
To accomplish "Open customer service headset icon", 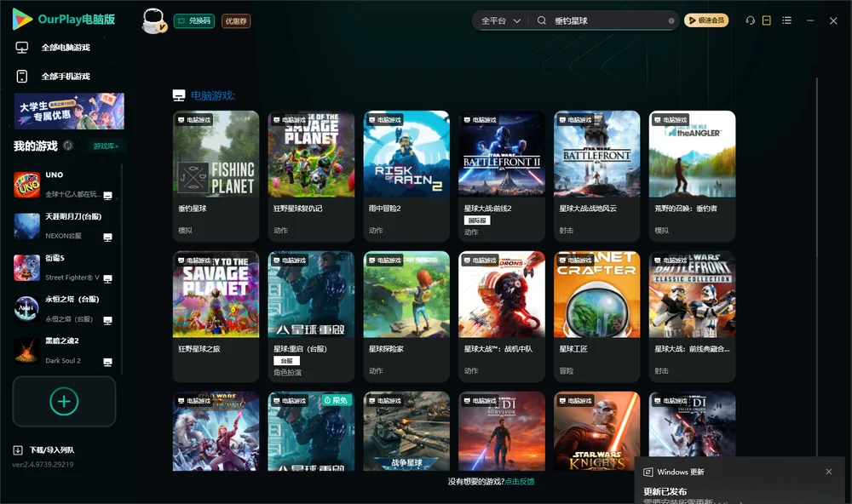I will 750,20.
